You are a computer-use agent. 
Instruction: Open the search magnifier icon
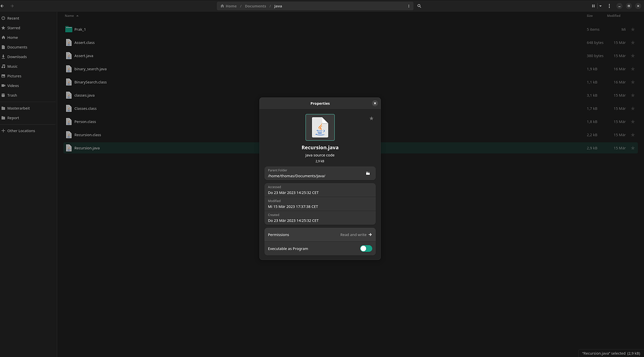tap(419, 6)
